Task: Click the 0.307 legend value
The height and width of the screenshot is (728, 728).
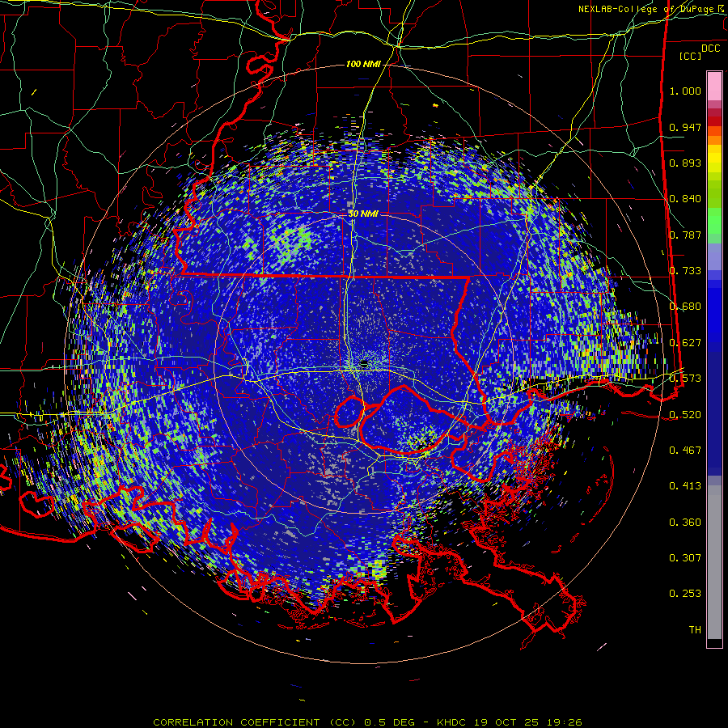Action: point(685,558)
